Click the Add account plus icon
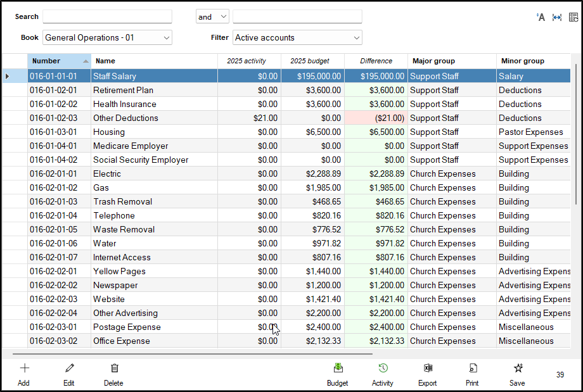Image resolution: width=583 pixels, height=392 pixels. (x=24, y=369)
